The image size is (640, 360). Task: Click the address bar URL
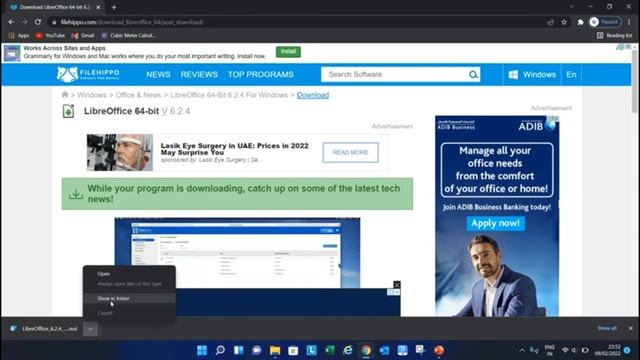[132, 22]
